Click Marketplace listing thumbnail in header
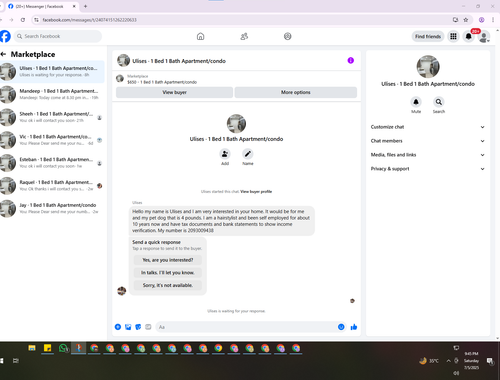 pos(120,79)
